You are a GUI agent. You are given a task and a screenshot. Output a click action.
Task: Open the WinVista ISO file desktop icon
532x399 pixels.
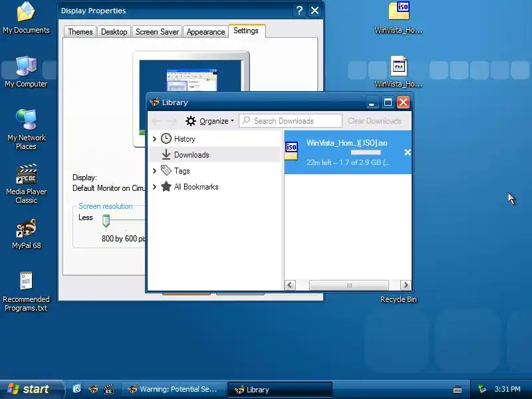pyautogui.click(x=398, y=18)
